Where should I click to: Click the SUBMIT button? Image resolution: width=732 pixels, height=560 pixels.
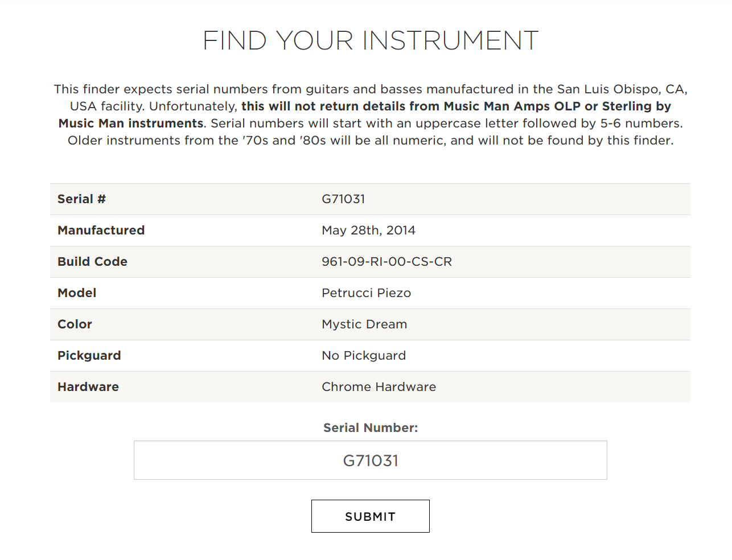[x=370, y=516]
